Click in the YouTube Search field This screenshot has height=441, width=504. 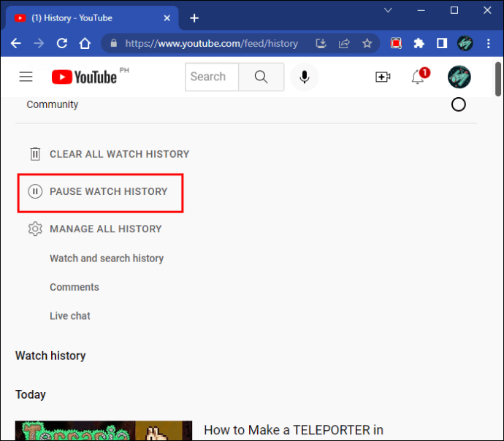click(212, 77)
